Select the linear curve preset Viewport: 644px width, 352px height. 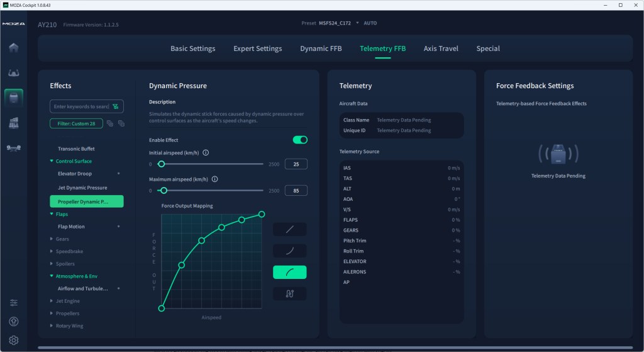pyautogui.click(x=289, y=229)
